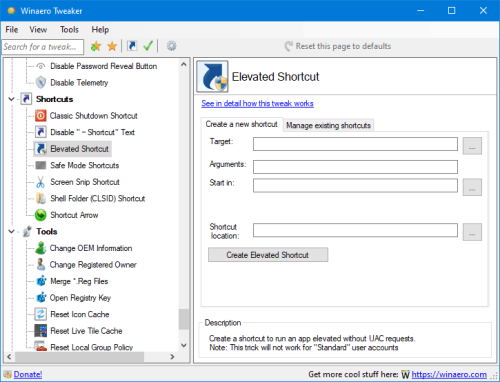Select Shortcut Arrow tree item

(74, 215)
